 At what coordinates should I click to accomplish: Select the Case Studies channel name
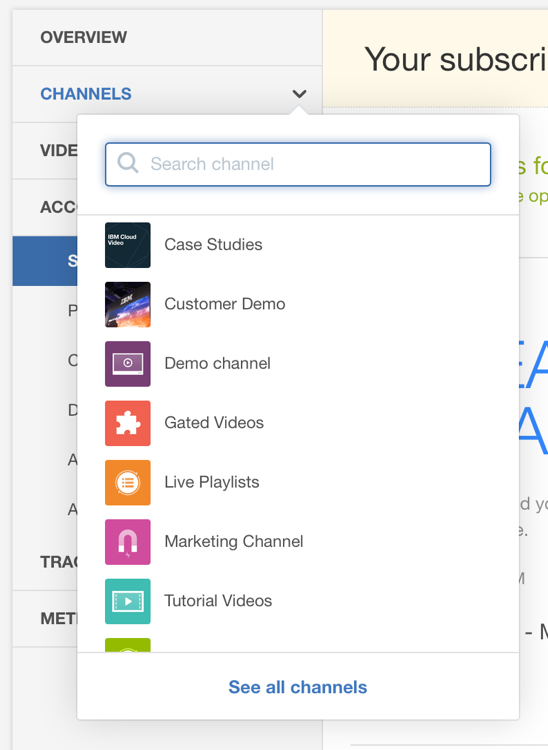213,244
